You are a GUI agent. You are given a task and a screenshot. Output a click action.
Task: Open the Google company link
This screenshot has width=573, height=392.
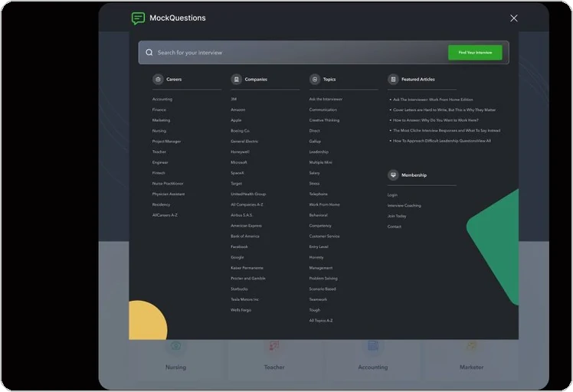(x=237, y=257)
